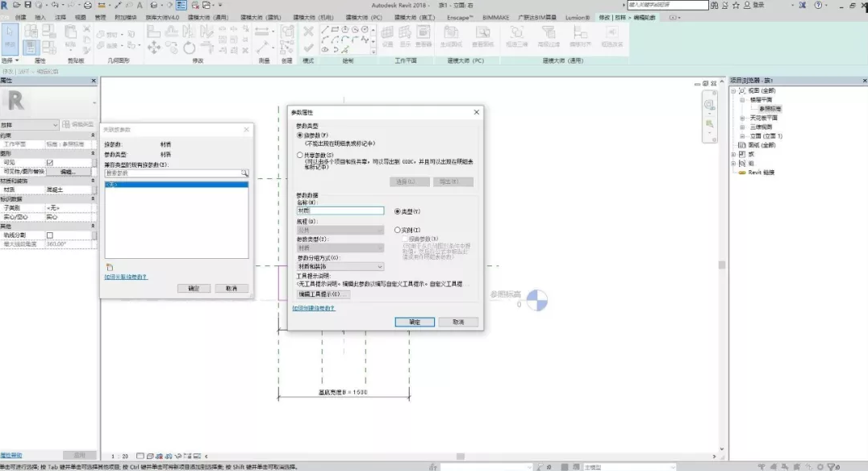Select the Line draw tool in ribbon
The image size is (868, 471).
click(x=325, y=30)
